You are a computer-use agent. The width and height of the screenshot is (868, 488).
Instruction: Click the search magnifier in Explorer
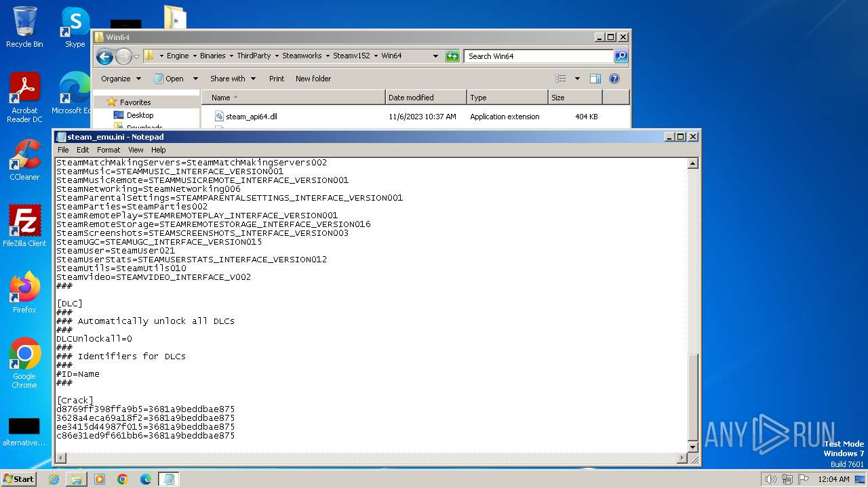[x=620, y=56]
